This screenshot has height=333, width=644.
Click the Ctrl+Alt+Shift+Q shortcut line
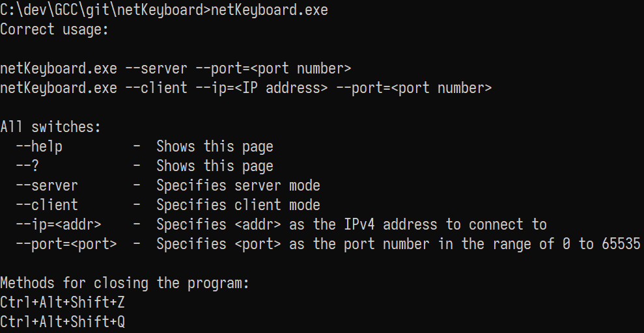(63, 323)
